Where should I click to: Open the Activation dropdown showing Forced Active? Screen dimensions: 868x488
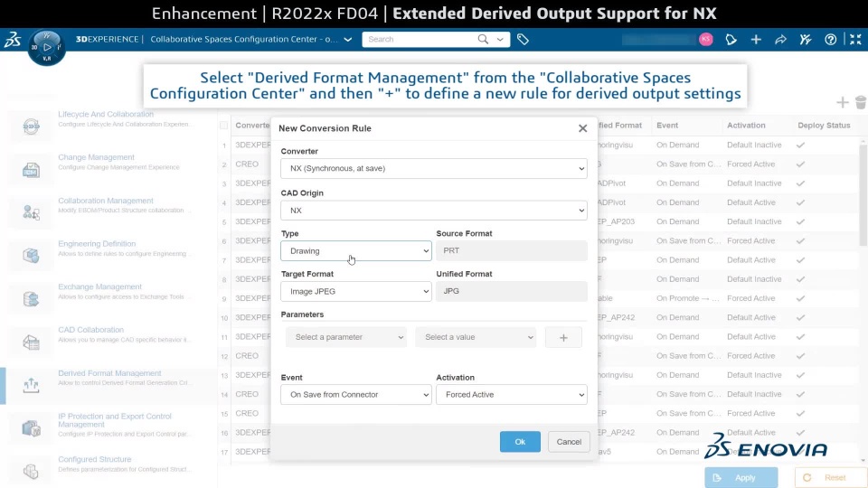[511, 395]
